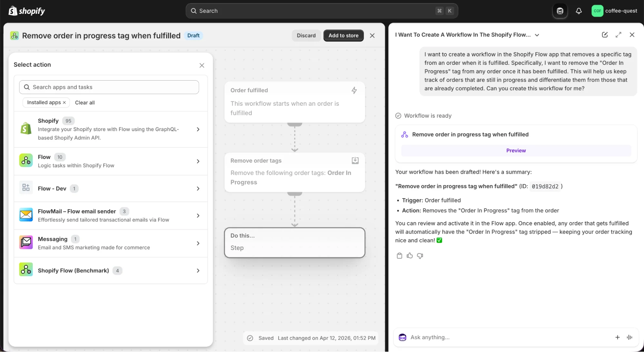The height and width of the screenshot is (352, 644).
Task: Click the Messaging app icon
Action: coord(26,242)
